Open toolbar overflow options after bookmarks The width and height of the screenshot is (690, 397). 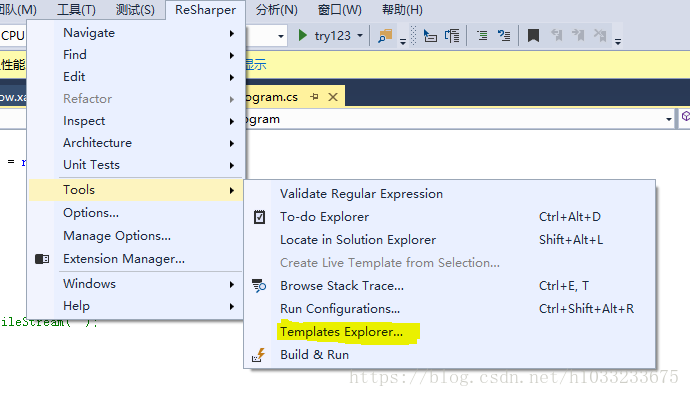618,41
